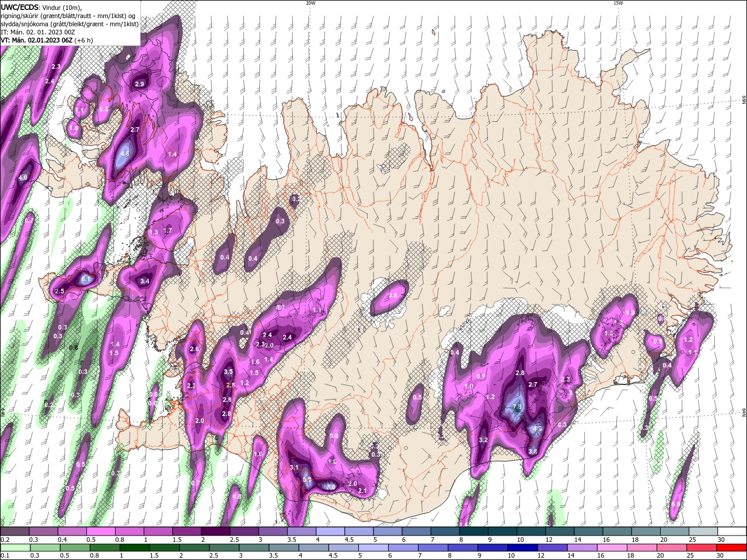Click the bottom scale pink swatch labeled 20
747x560 pixels.
tap(671, 548)
